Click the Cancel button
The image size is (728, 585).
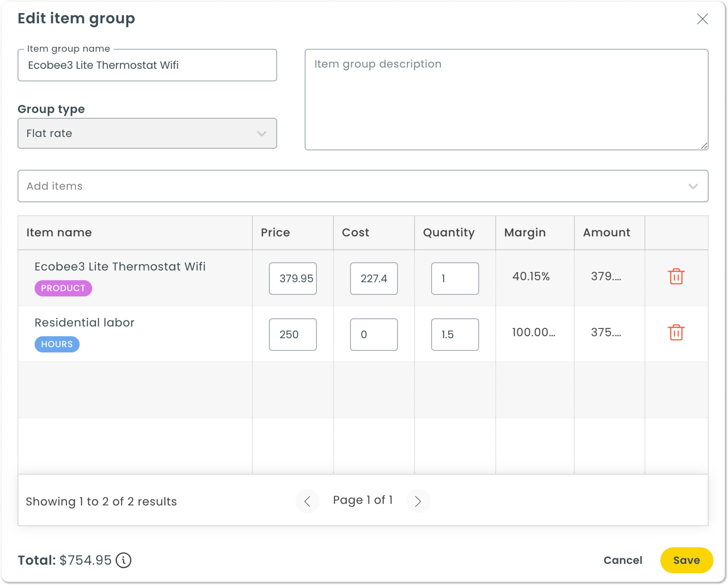tap(623, 560)
